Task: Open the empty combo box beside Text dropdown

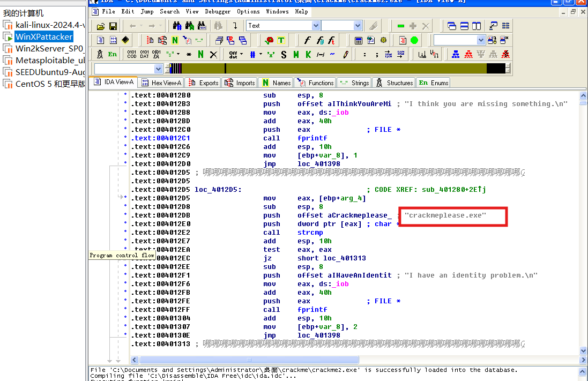Action: 358,26
